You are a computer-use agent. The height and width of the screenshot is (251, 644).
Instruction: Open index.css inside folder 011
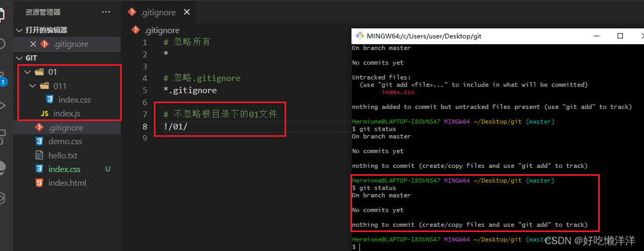point(74,99)
